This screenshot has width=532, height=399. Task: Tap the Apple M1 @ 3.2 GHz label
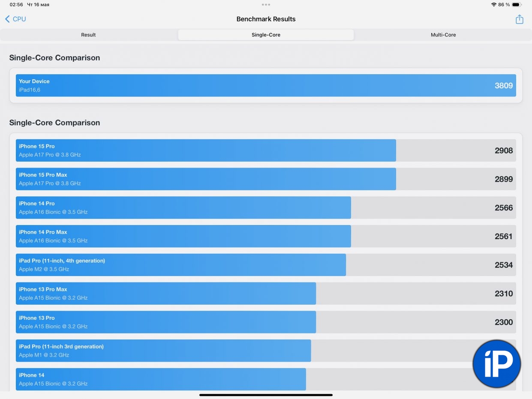(x=44, y=355)
